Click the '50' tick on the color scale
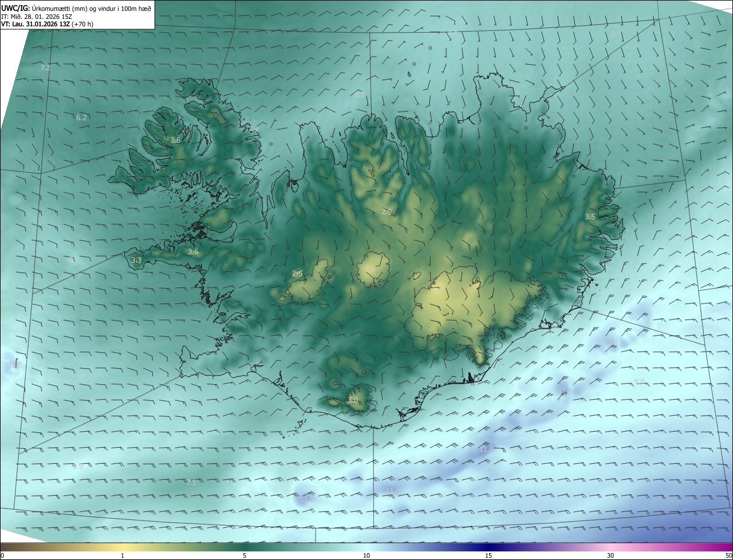Image resolution: width=733 pixels, height=560 pixels. [728, 555]
